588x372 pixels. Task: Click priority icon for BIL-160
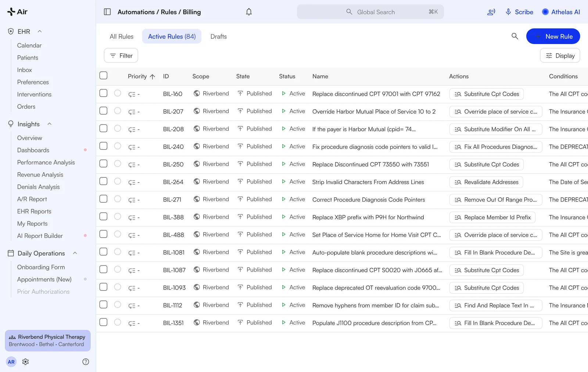tap(132, 94)
